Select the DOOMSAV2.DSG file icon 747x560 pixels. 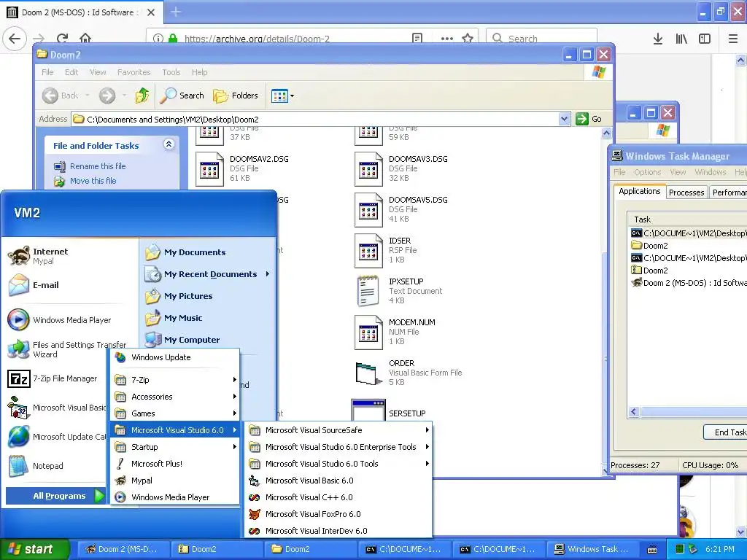point(209,168)
